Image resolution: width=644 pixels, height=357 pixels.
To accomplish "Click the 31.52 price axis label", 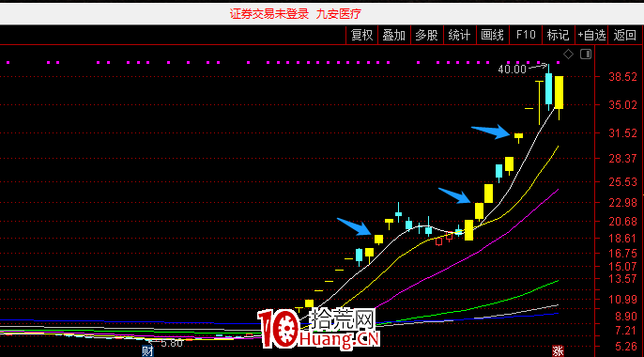I will pyautogui.click(x=622, y=133).
